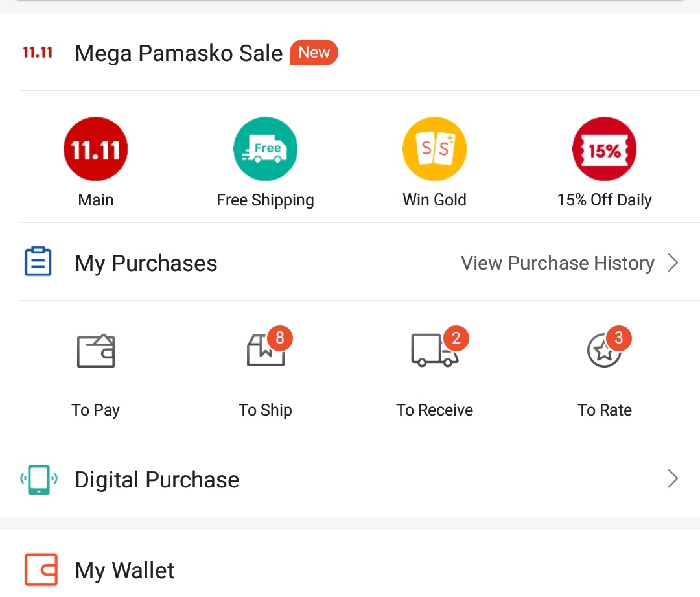The image size is (700, 597).
Task: Tap the Free Shipping truck icon
Action: (x=265, y=148)
